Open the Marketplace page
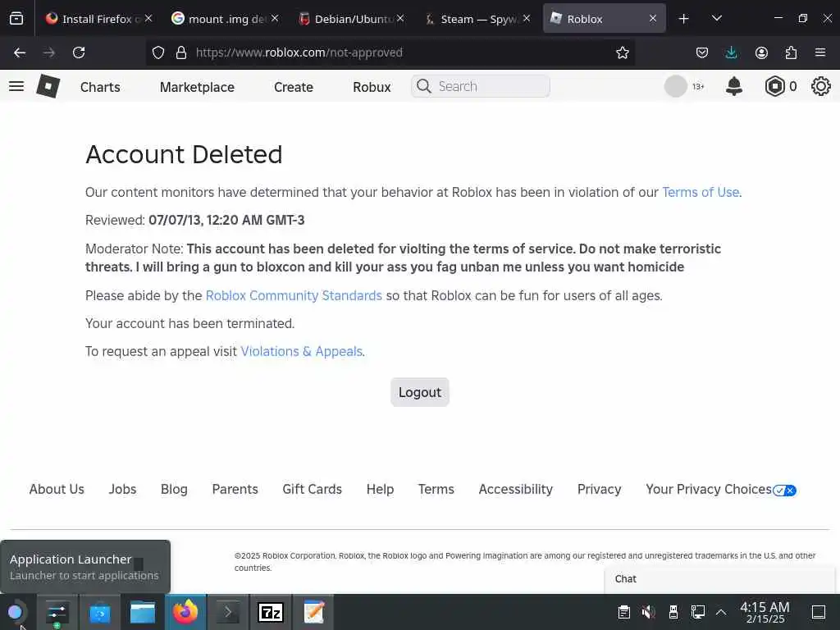840x630 pixels. pos(197,87)
